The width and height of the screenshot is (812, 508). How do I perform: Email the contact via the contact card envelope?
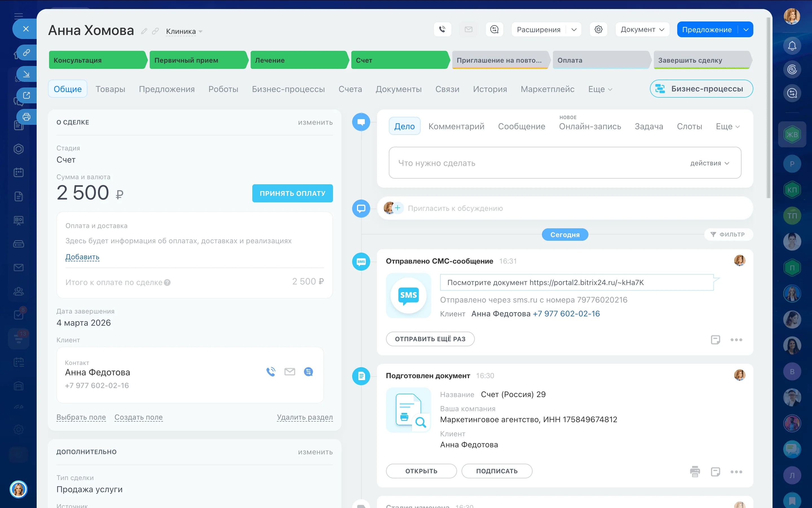(290, 372)
